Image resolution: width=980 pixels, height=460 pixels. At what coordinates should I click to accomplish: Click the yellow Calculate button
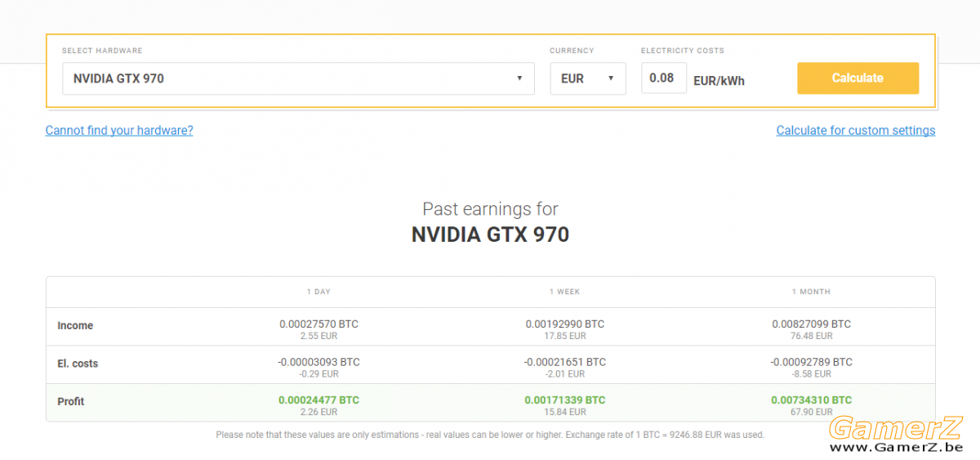(857, 78)
